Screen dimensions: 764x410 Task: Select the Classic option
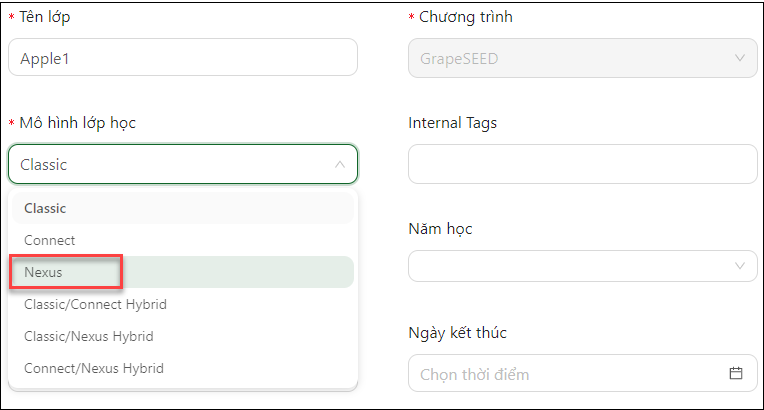click(45, 208)
